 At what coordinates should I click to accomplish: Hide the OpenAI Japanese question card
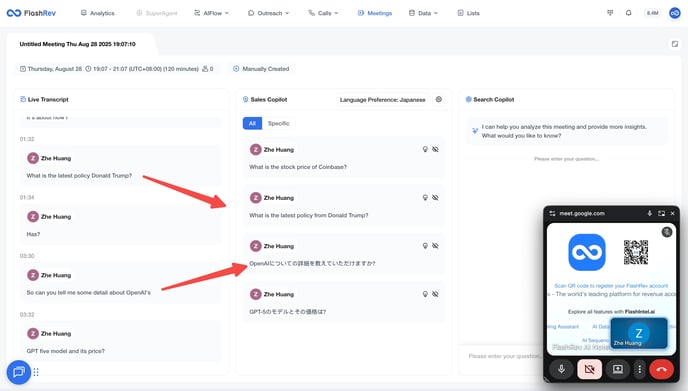[x=435, y=246]
